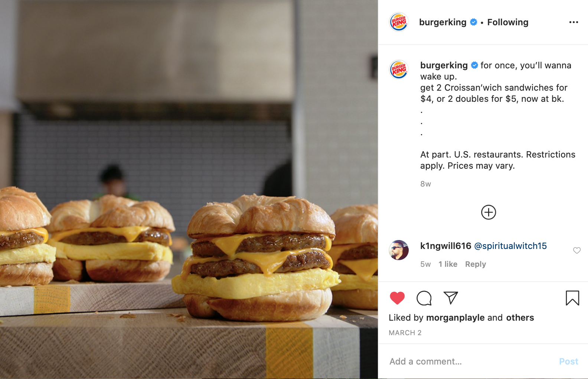Screen dimensions: 588x379
Task: Open morganplayle's profile from likes line
Action: tap(455, 318)
